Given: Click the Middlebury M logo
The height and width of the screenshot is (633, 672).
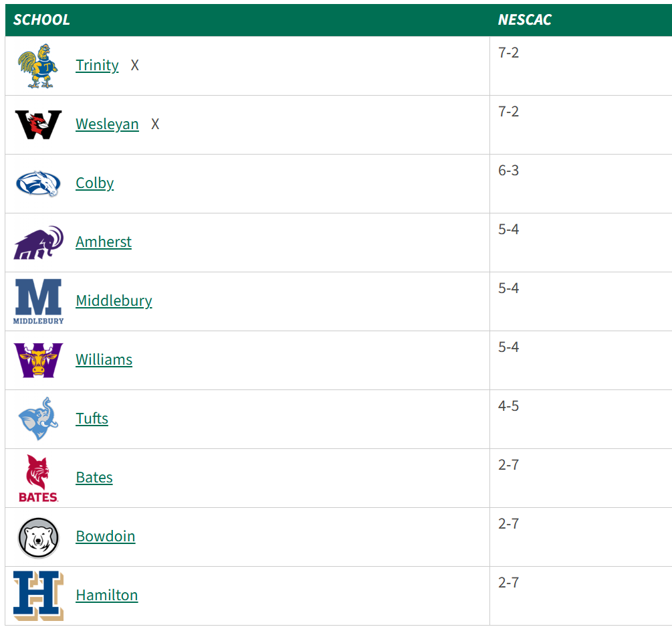Looking at the screenshot, I should point(38,301).
